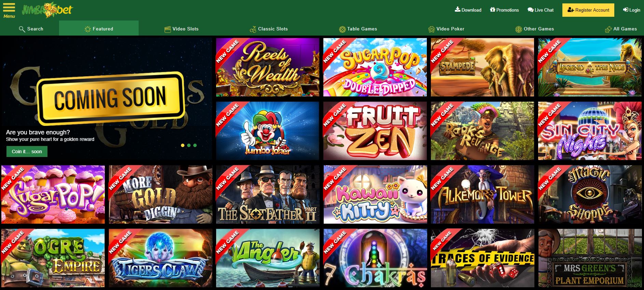Open the Classic Slots tab
The image size is (644, 290).
[x=269, y=29]
